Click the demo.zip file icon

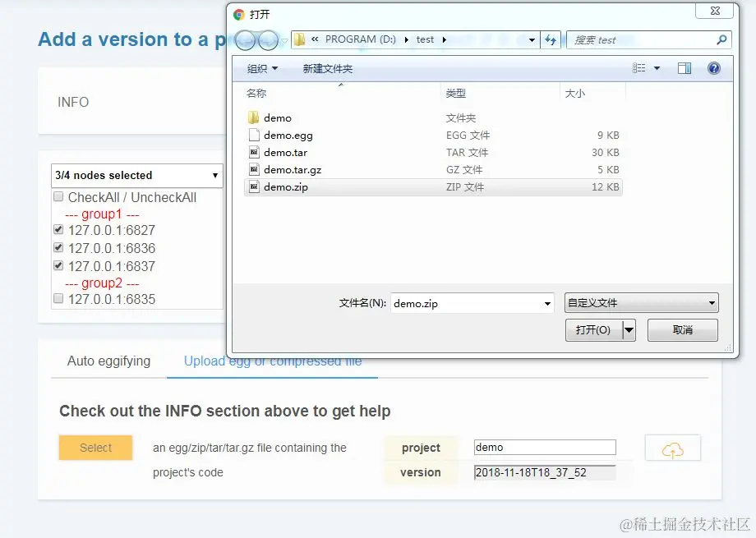[254, 187]
